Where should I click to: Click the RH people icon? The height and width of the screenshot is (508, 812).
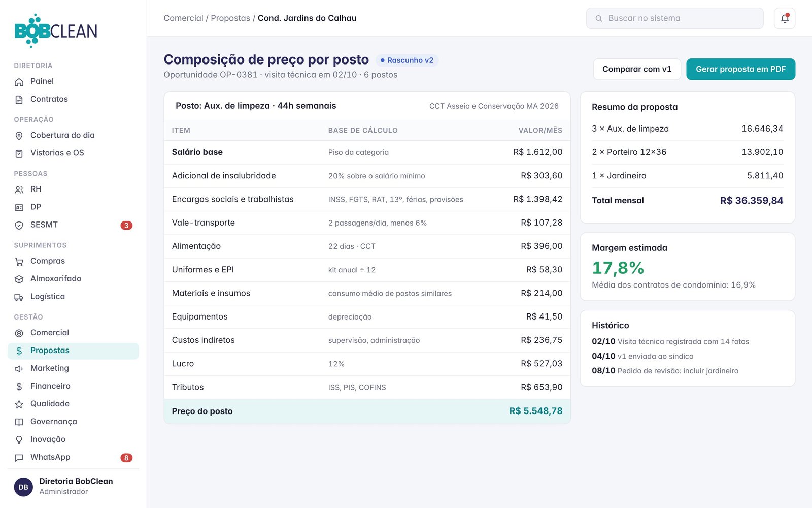point(19,189)
